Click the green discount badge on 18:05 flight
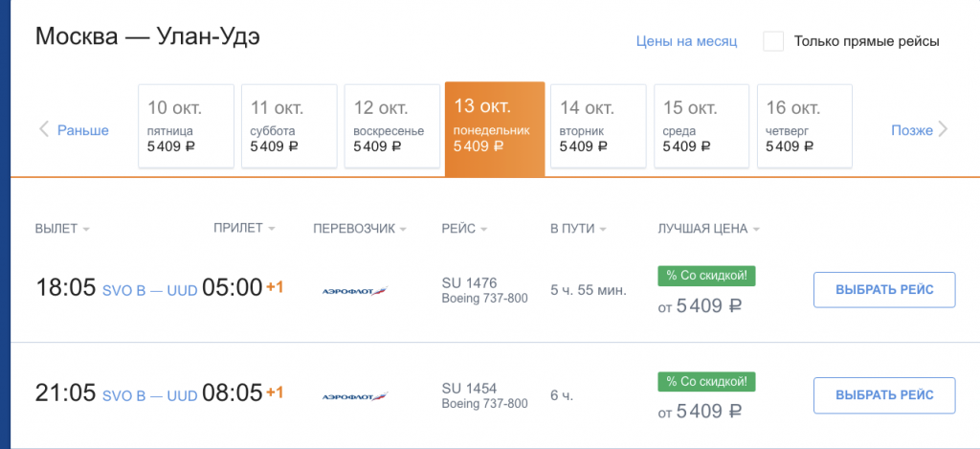Viewport: 980px width, 449px height. click(706, 276)
